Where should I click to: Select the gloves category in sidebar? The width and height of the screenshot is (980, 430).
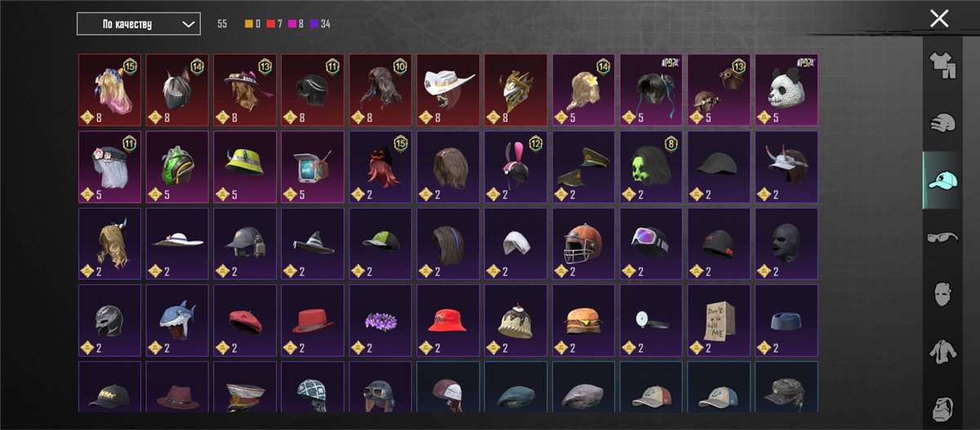click(942, 123)
